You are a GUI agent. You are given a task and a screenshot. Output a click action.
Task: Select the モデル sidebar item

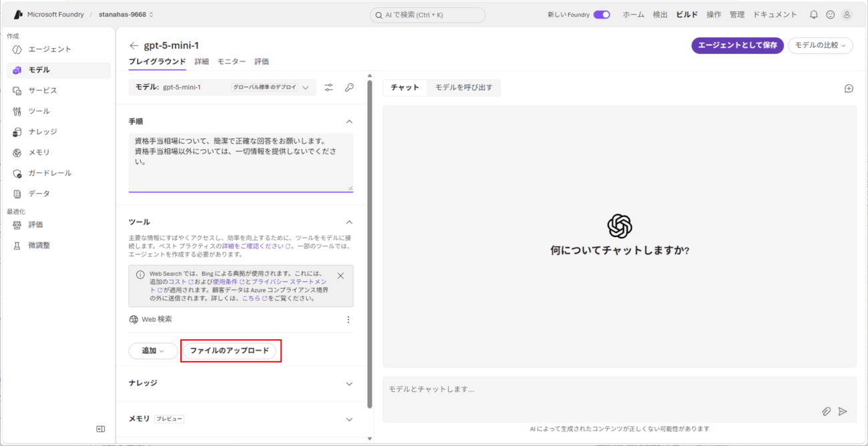59,70
